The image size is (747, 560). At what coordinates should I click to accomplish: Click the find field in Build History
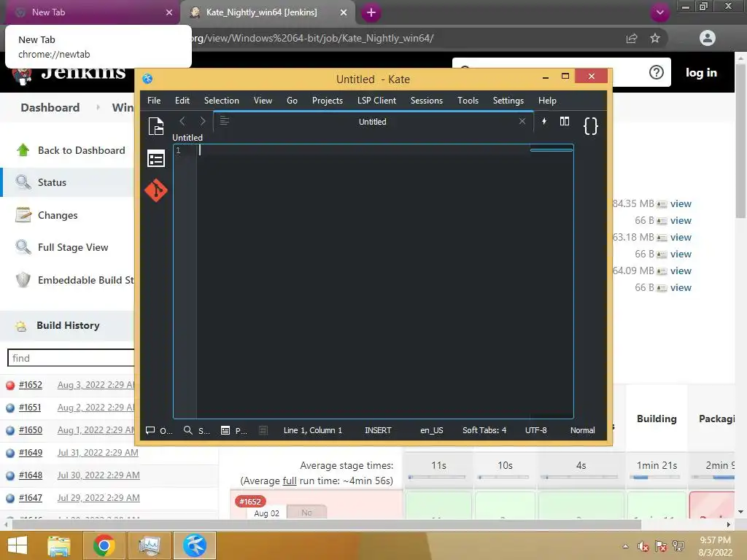click(71, 358)
